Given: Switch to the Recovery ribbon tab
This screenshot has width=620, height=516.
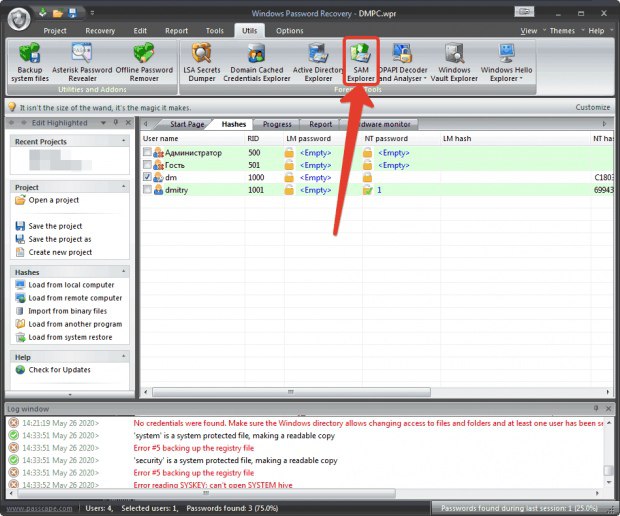Looking at the screenshot, I should [x=100, y=31].
